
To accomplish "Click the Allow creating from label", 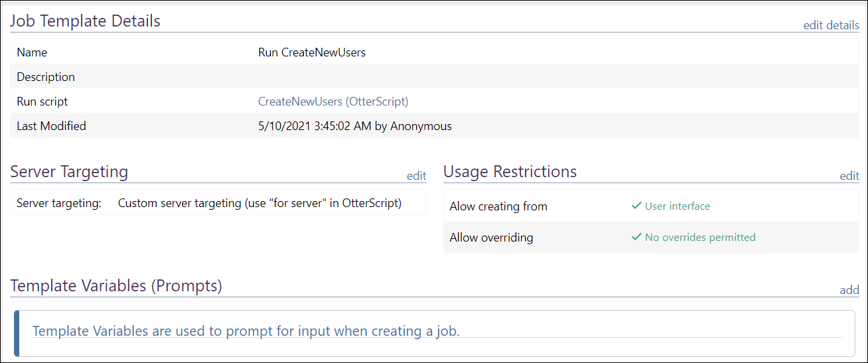I will pos(498,206).
